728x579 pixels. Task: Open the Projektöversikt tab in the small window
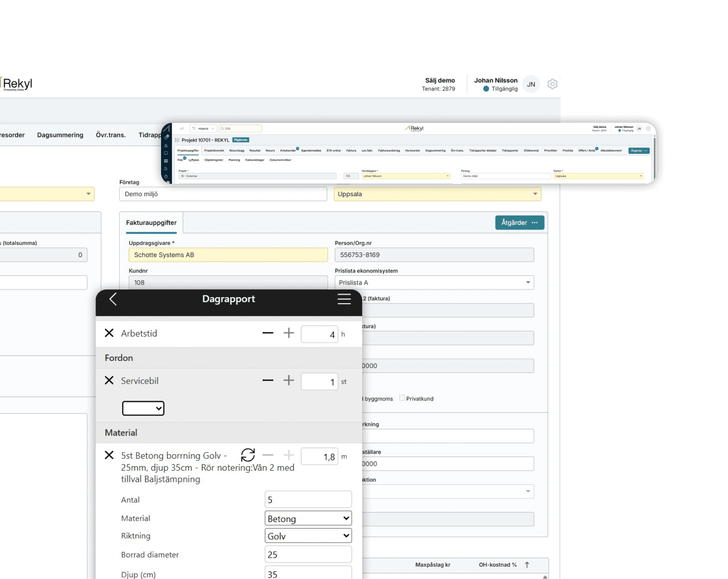[214, 151]
